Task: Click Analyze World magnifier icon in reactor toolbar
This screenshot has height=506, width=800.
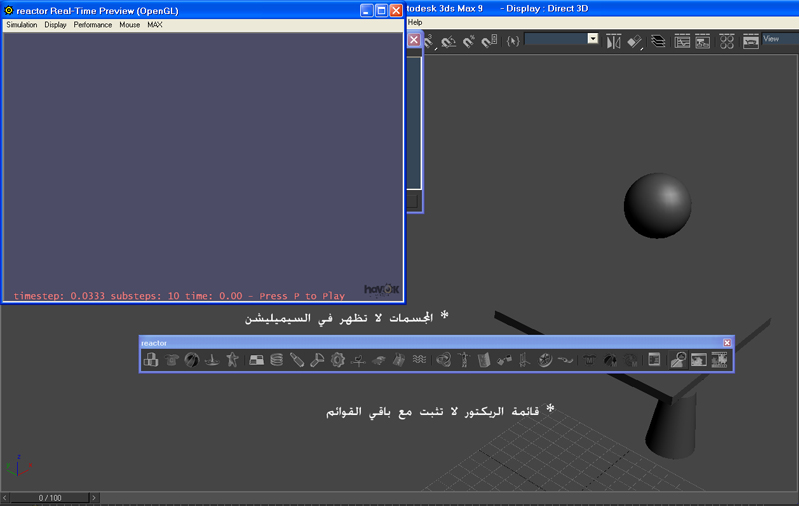Action: [x=678, y=360]
